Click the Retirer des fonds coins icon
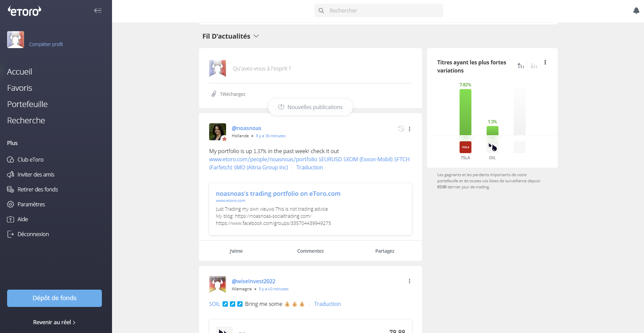The height and width of the screenshot is (333, 644). point(10,189)
